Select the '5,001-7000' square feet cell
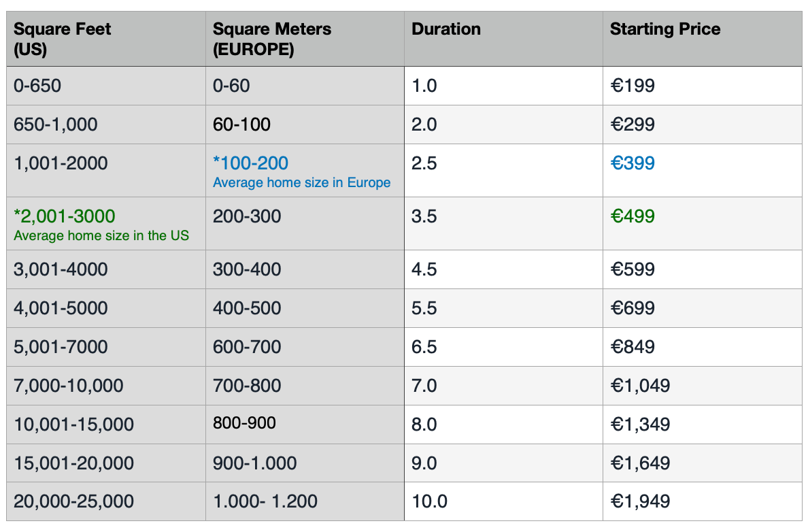The height and width of the screenshot is (532, 808). [x=106, y=347]
